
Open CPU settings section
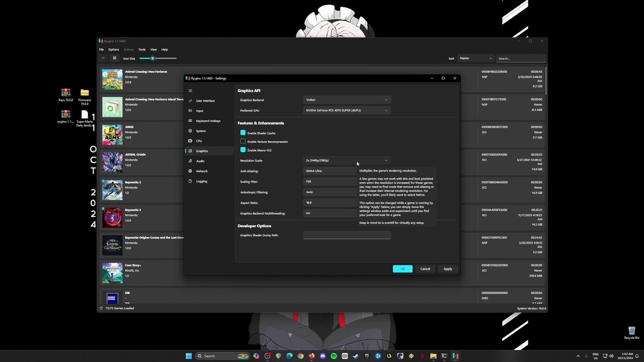tap(209, 141)
